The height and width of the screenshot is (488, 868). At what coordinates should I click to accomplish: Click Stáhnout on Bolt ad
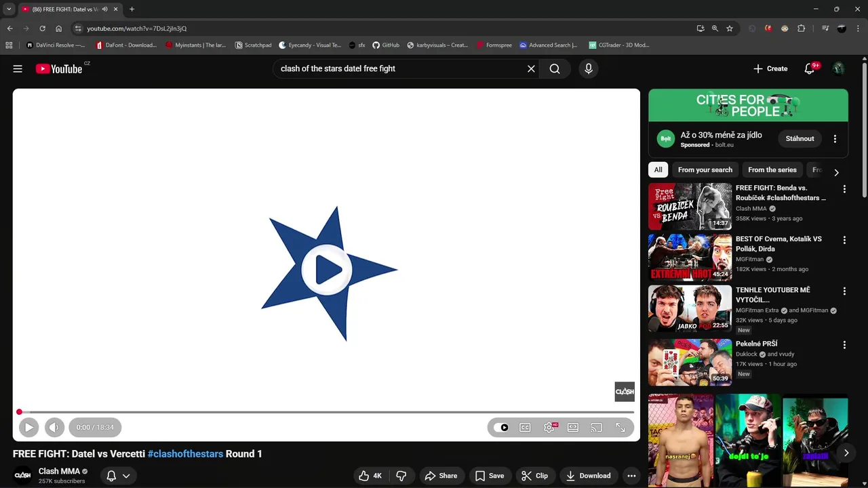[x=800, y=138]
